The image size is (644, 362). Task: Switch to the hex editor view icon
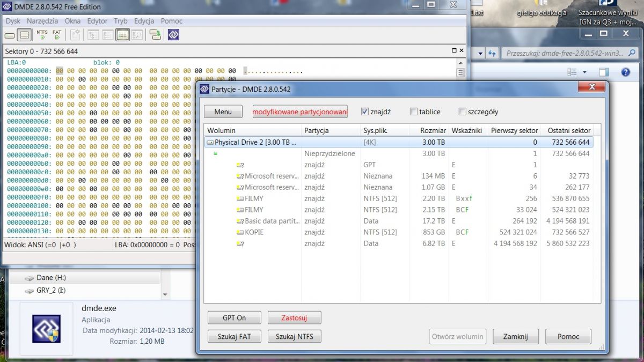point(122,35)
